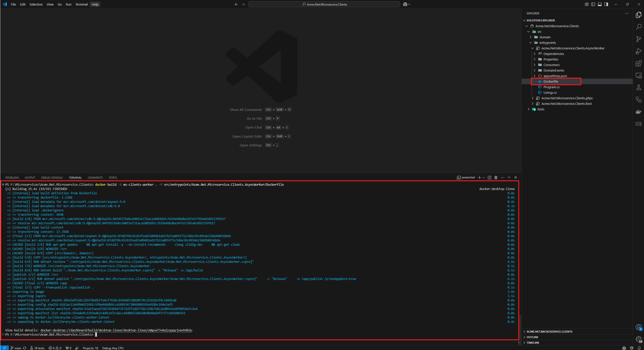Image resolution: width=644 pixels, height=350 pixels.
Task: Expand the ACME.NET.MICROSERVICE.CLIENTS section
Action: click(x=524, y=332)
